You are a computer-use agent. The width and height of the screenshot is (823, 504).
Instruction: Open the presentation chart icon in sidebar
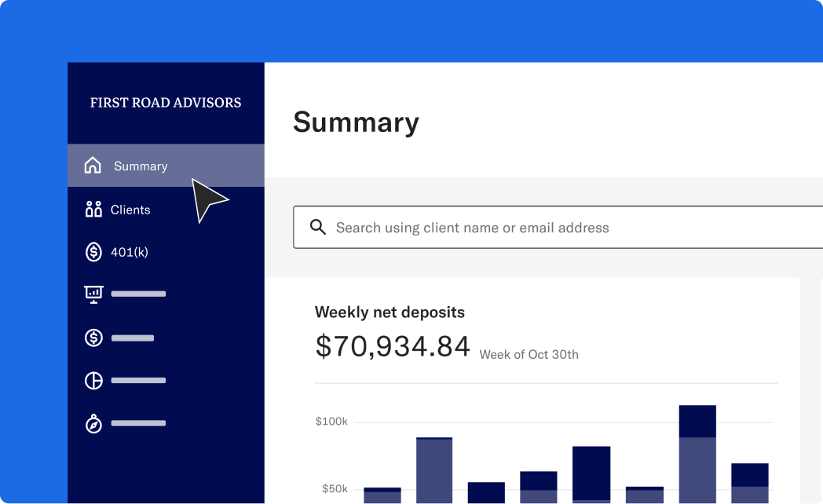(93, 294)
